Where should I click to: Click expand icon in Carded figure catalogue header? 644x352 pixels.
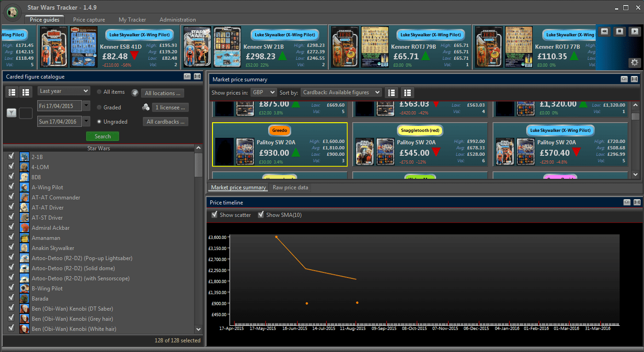197,77
